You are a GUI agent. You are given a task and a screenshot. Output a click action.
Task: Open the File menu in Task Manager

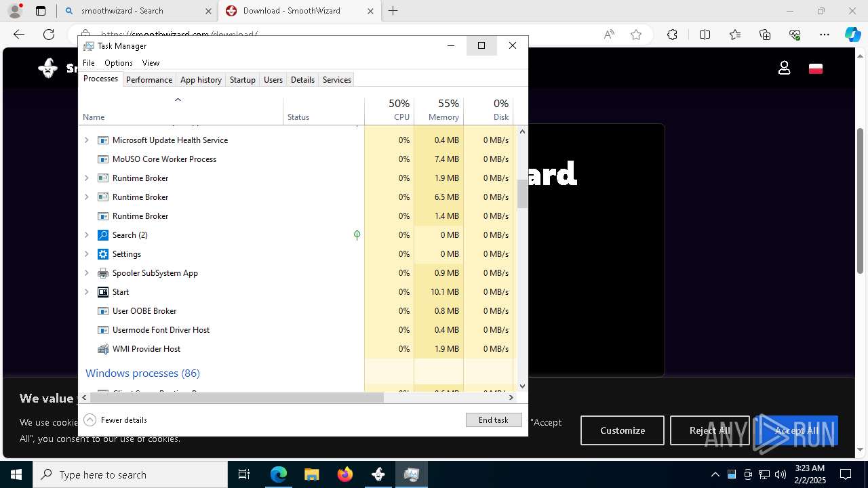[89, 63]
